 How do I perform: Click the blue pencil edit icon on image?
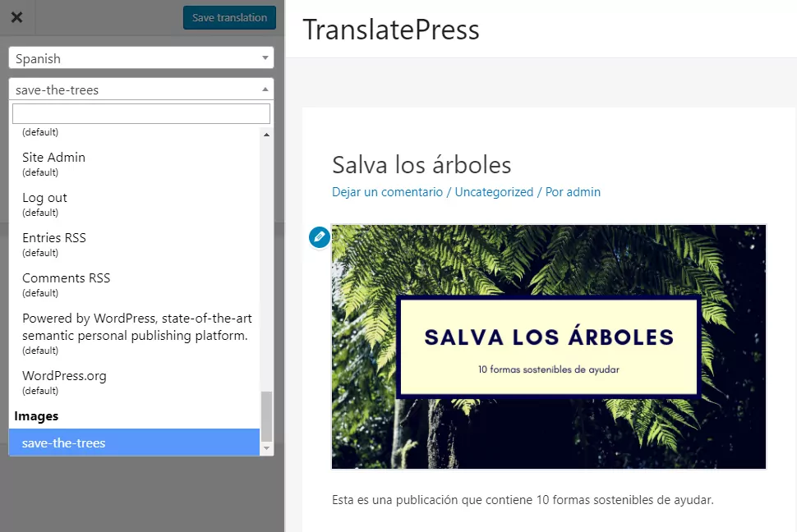pyautogui.click(x=320, y=236)
